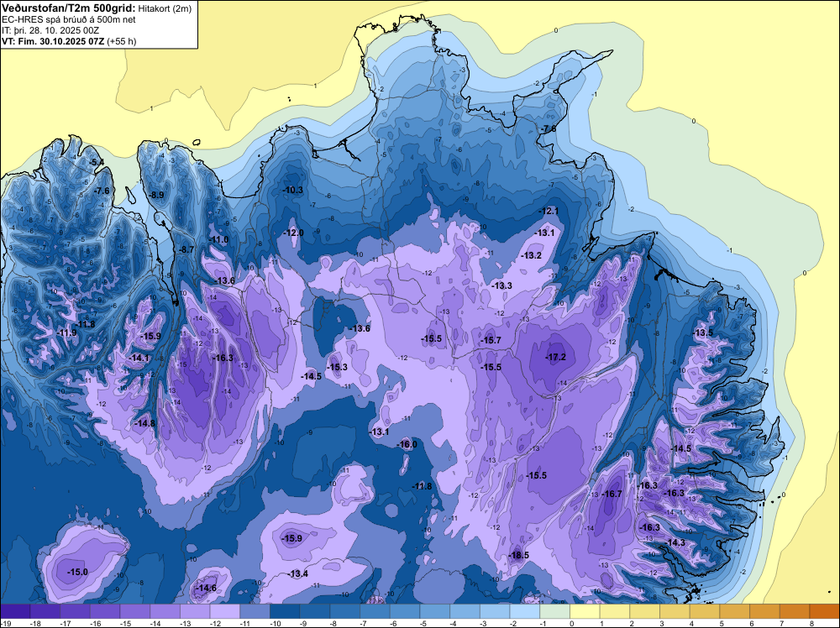Select the -14.3 temperature reading

tap(675, 542)
